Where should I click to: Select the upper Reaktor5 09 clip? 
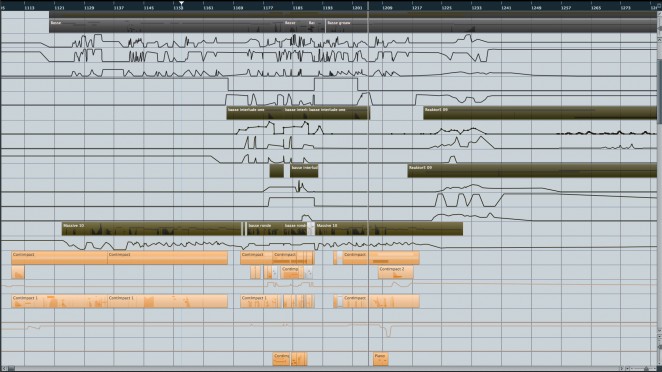[x=540, y=113]
